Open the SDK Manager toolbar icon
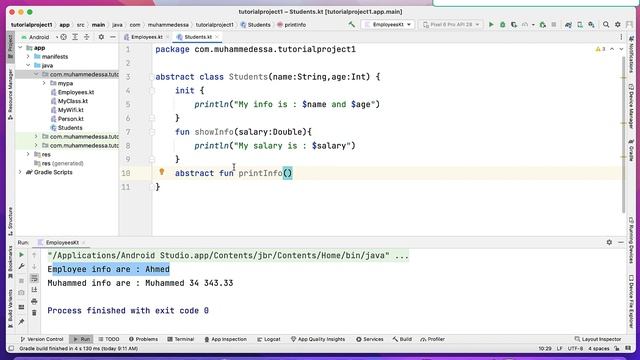The height and width of the screenshot is (360, 640). coord(591,24)
